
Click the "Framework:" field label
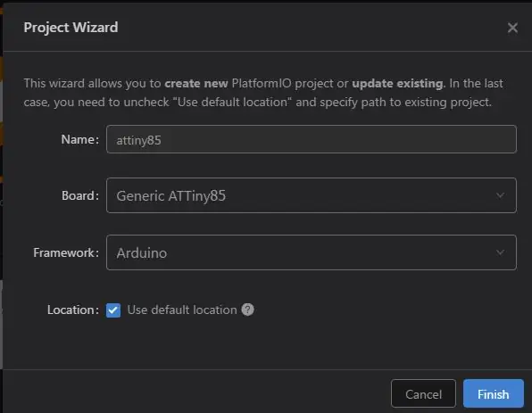tap(66, 252)
